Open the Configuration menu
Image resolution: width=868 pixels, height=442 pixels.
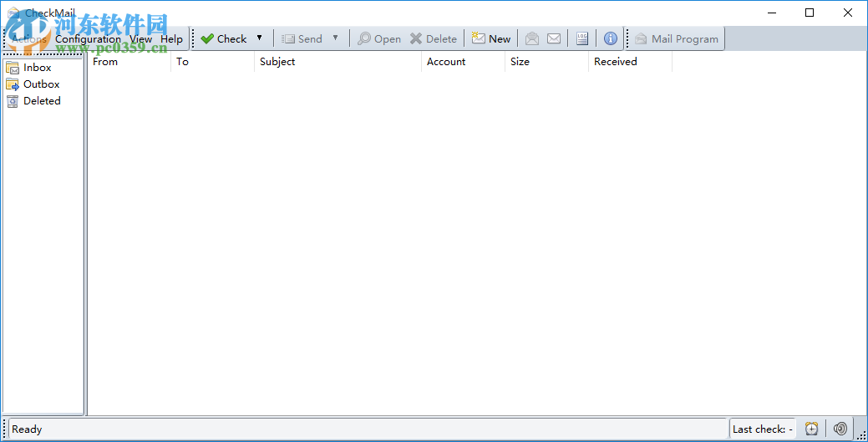[x=88, y=38]
